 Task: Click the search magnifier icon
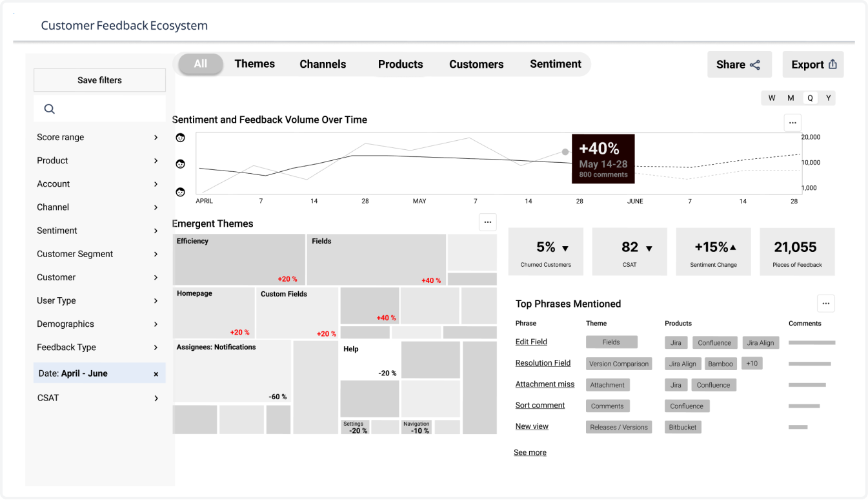coord(49,109)
